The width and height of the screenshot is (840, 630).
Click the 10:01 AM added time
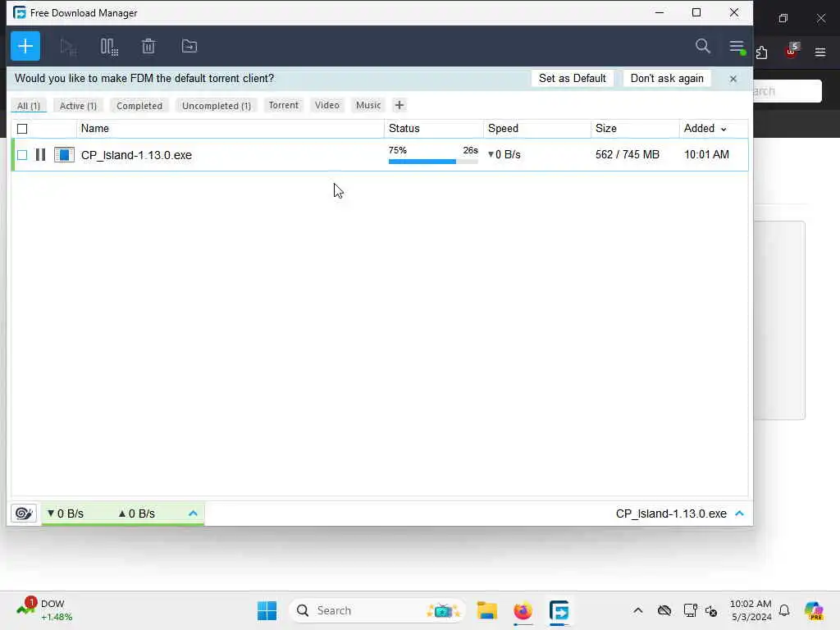[706, 154]
